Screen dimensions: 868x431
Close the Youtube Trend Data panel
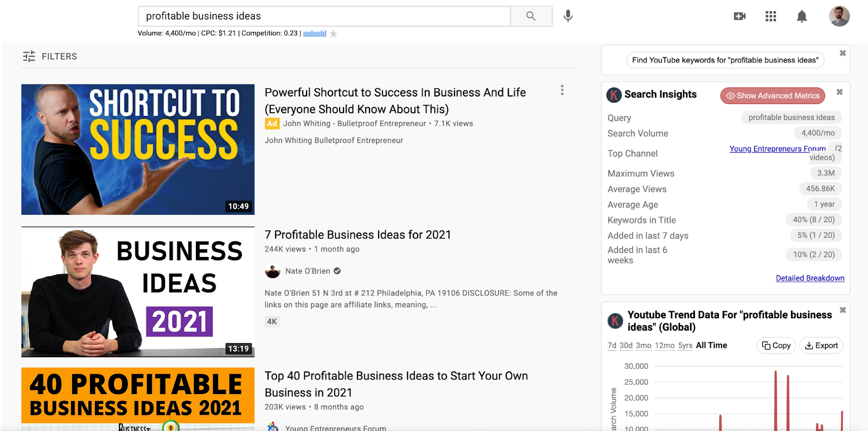(843, 310)
